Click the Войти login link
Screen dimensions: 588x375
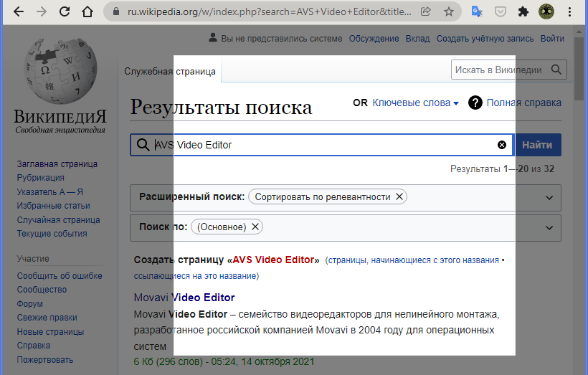coord(552,39)
